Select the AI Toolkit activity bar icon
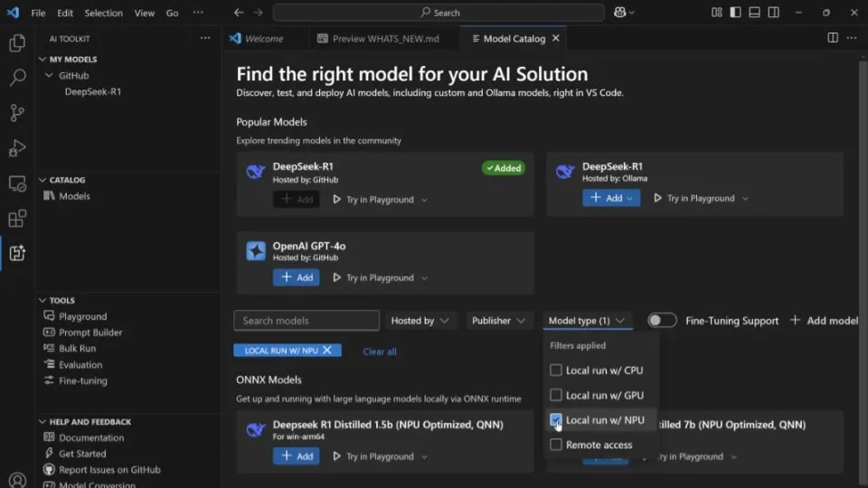 pos(17,253)
